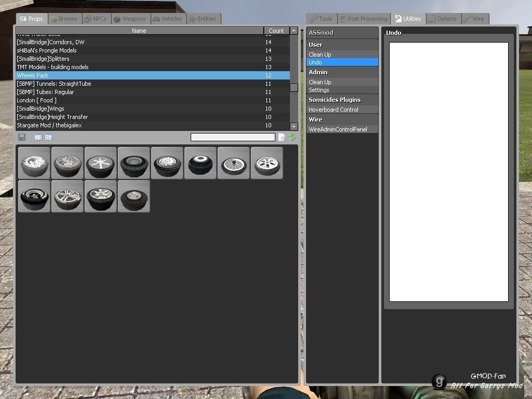
Task: Select the sHiBaN's Prongle Models row
Action: point(153,50)
